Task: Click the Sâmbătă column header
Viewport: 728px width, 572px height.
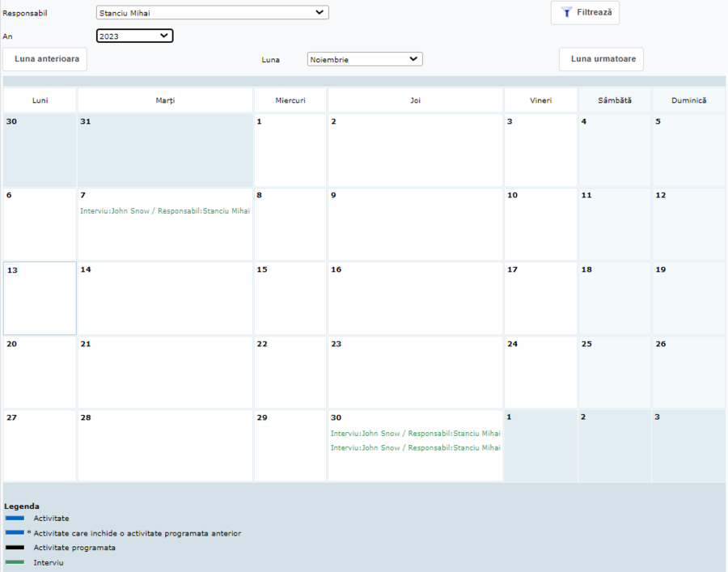Action: (x=614, y=100)
